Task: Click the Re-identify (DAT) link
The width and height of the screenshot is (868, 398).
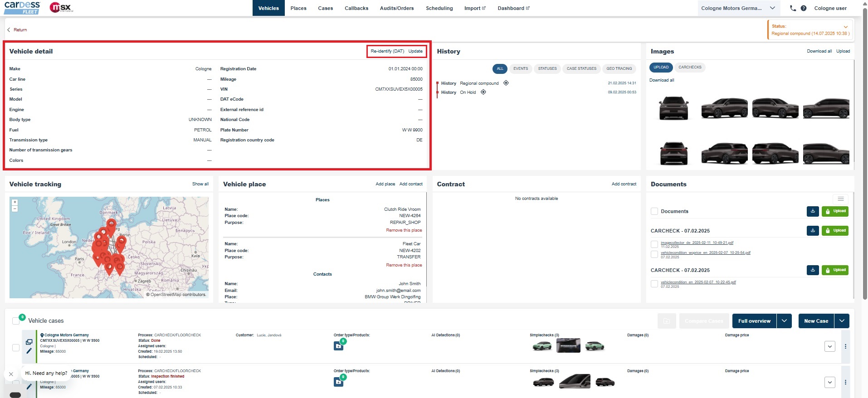Action: coord(387,51)
